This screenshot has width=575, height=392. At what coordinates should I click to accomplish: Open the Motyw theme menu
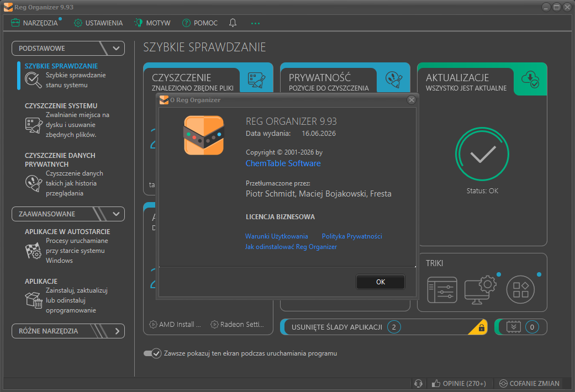[x=152, y=23]
